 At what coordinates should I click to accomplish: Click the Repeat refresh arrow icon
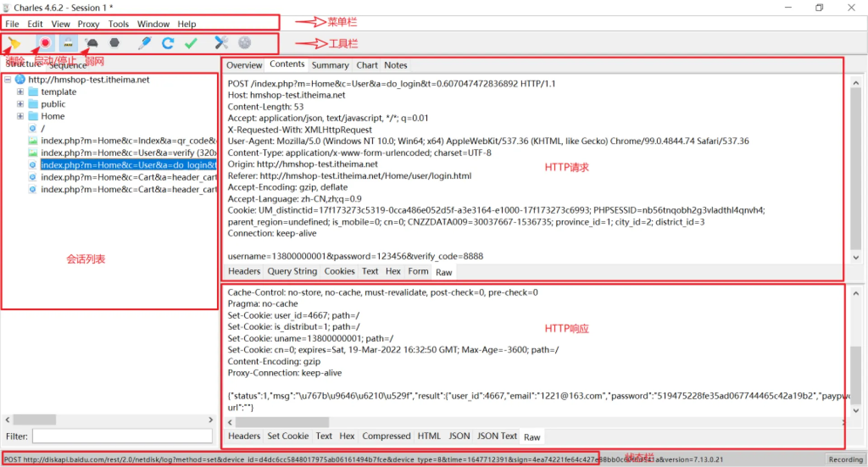point(168,43)
